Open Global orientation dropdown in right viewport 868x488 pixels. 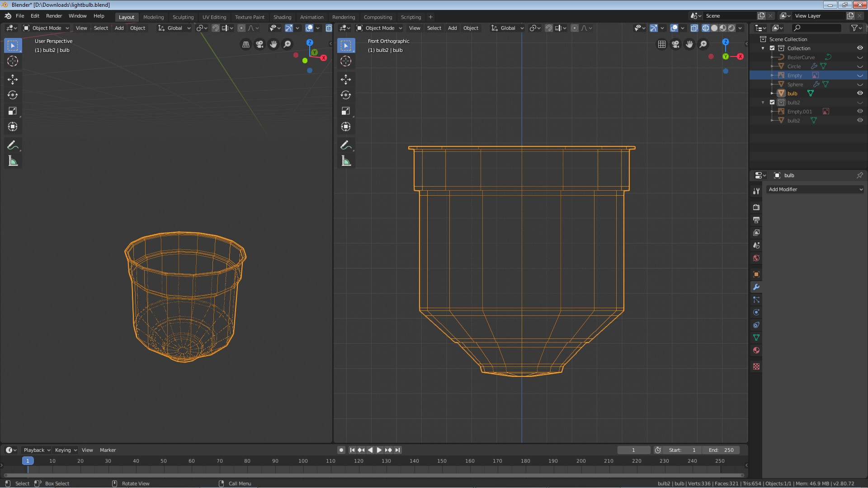point(508,28)
